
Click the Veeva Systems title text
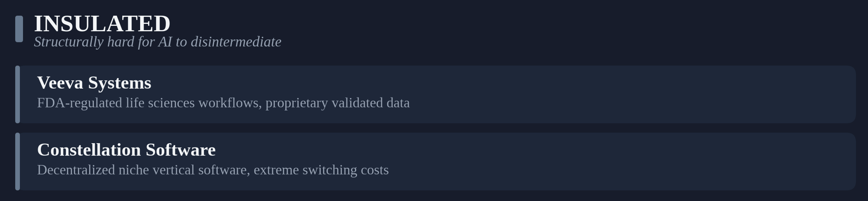coord(94,83)
